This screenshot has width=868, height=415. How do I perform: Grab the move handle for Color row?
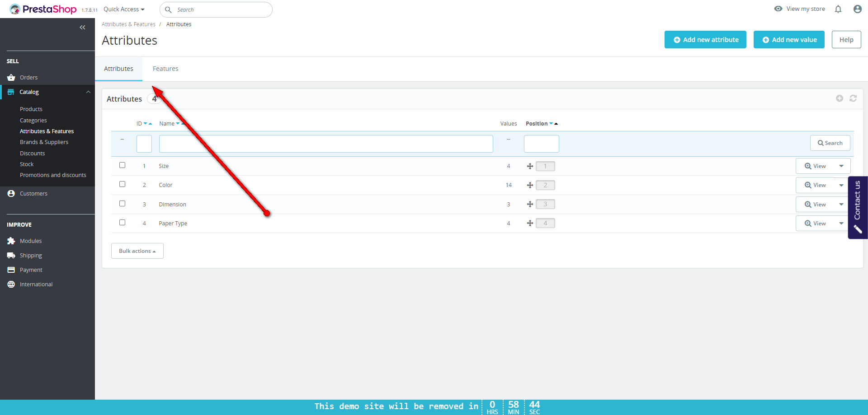tap(530, 185)
